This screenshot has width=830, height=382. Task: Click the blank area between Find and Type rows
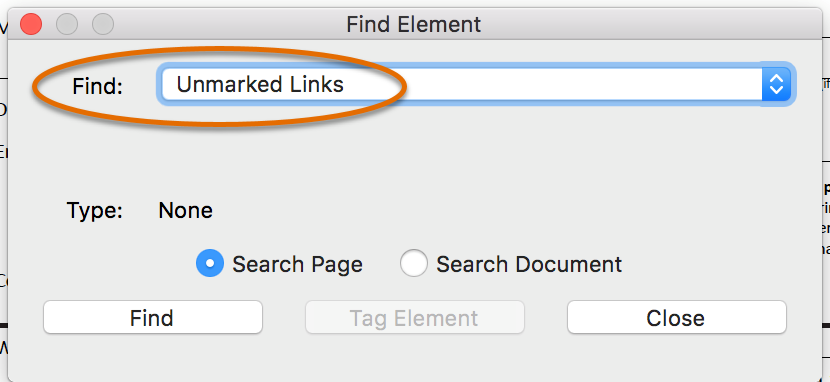pyautogui.click(x=414, y=153)
